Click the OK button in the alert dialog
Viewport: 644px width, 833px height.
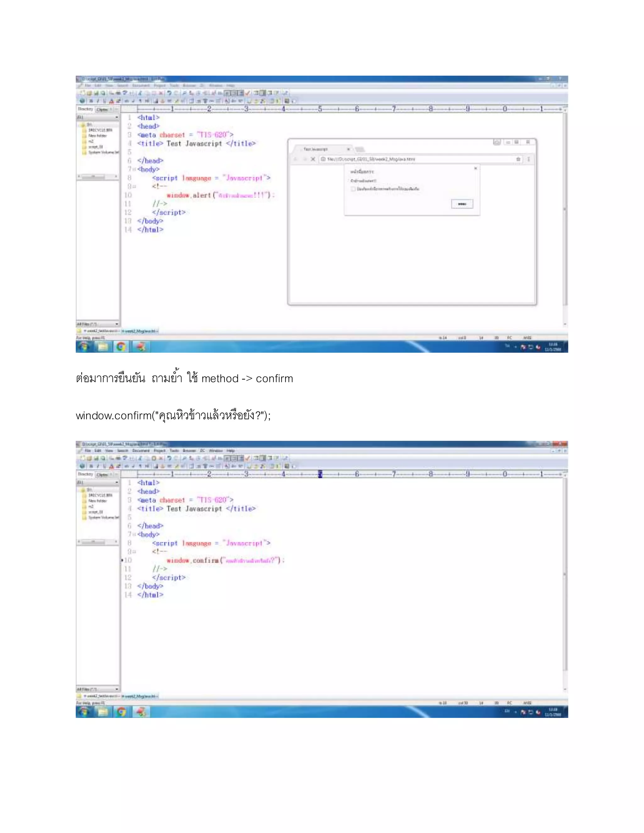462,204
